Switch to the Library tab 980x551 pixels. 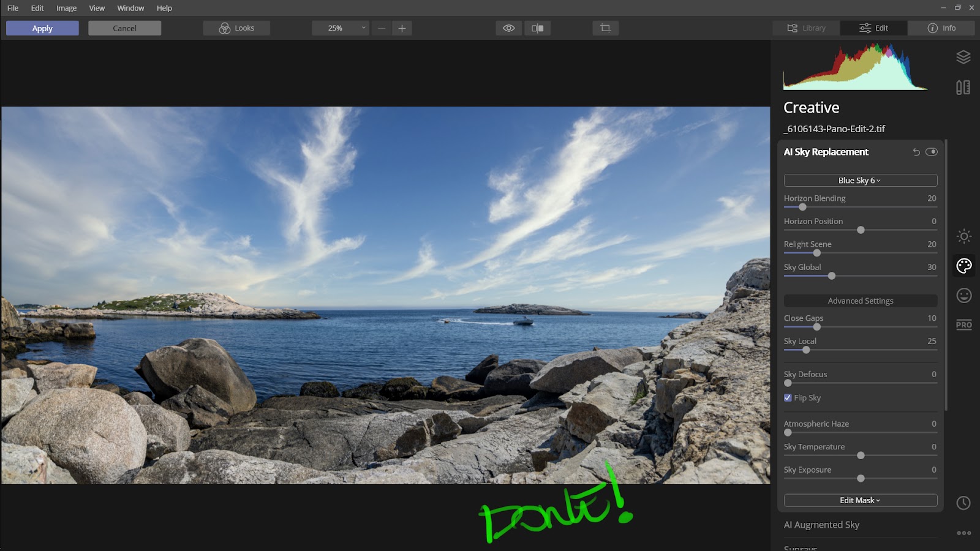click(806, 28)
